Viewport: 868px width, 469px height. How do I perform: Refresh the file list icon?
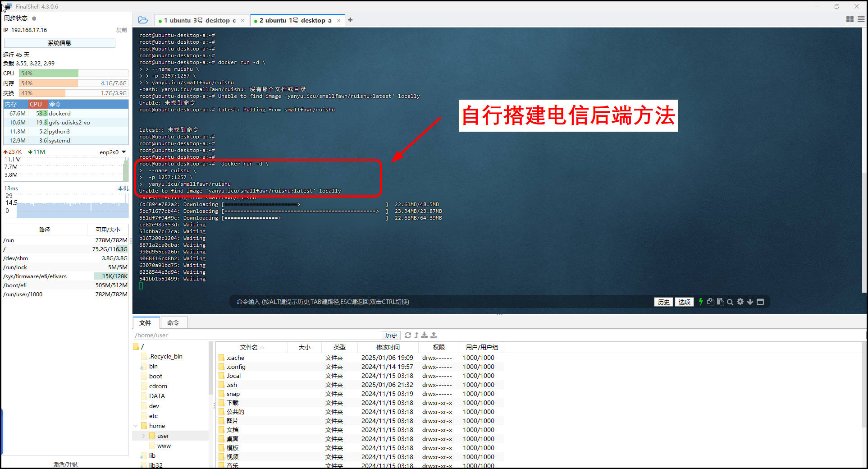pyautogui.click(x=408, y=335)
